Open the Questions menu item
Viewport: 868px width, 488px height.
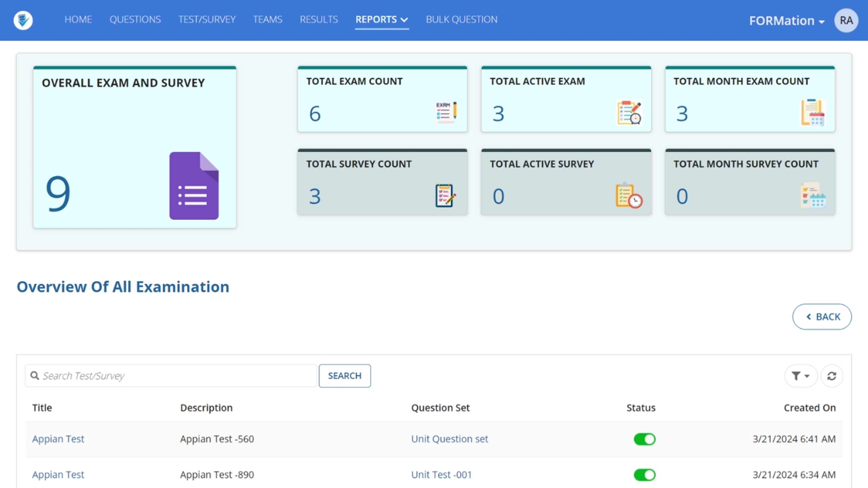[x=135, y=19]
